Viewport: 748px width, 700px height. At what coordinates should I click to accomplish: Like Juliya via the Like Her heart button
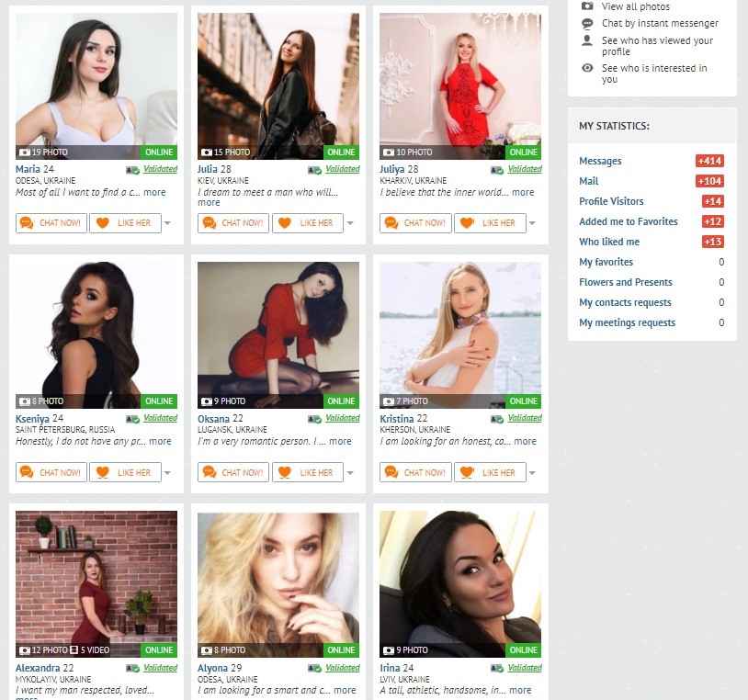click(x=490, y=223)
